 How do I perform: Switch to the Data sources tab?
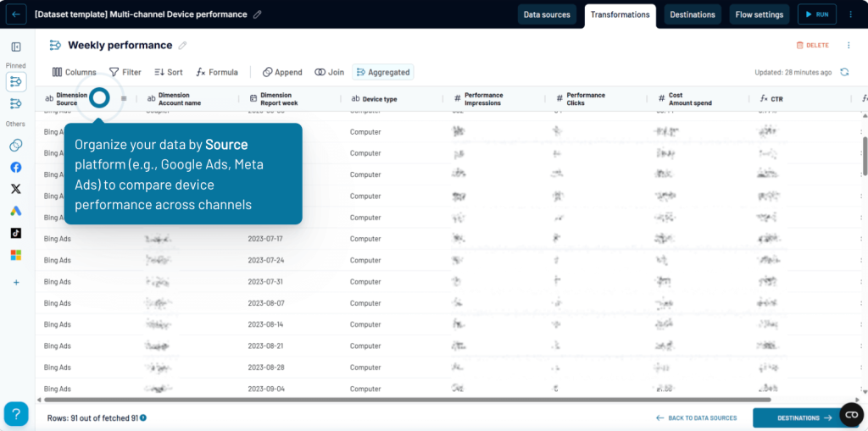click(548, 14)
